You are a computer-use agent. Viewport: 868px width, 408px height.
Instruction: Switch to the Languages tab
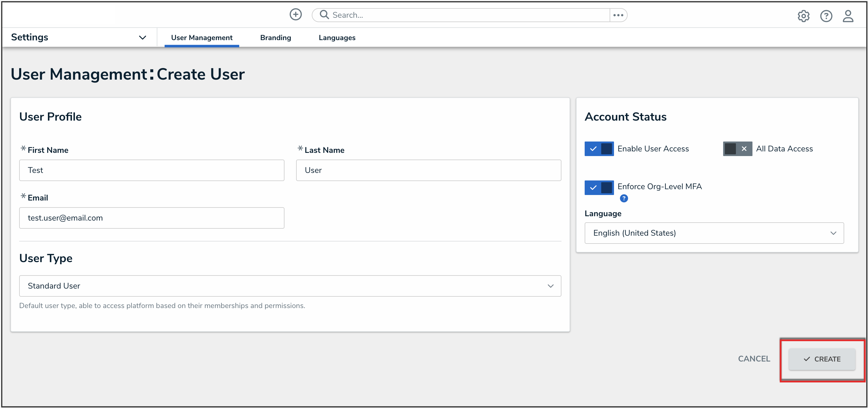[337, 37]
